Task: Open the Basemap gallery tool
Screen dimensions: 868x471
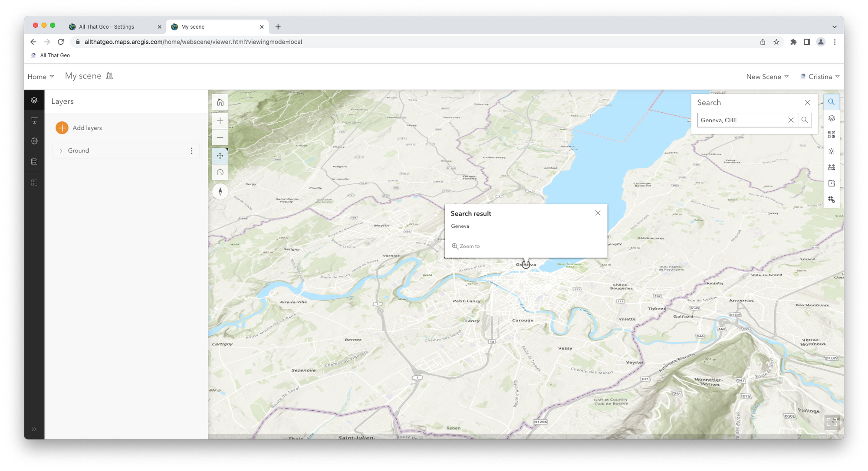Action: tap(831, 135)
